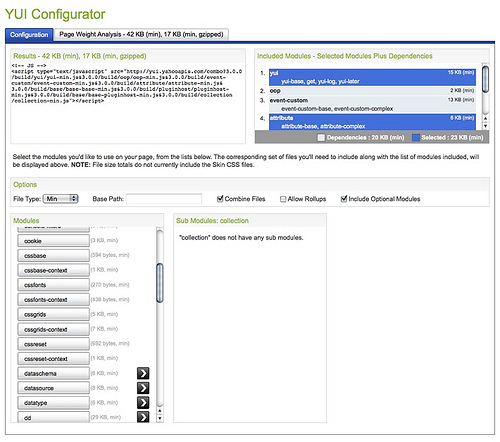Select the datatype module button
The height and width of the screenshot is (442, 500).
(53, 403)
